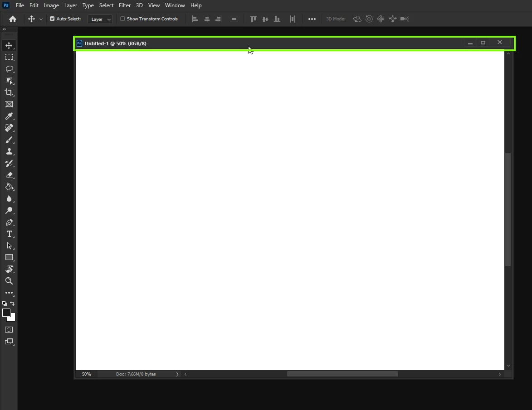Switch foreground and background colors

pyautogui.click(x=13, y=304)
